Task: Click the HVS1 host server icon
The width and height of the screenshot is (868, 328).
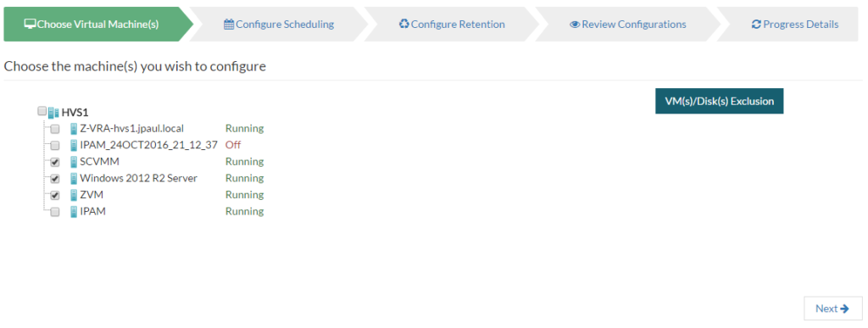Action: click(x=53, y=112)
